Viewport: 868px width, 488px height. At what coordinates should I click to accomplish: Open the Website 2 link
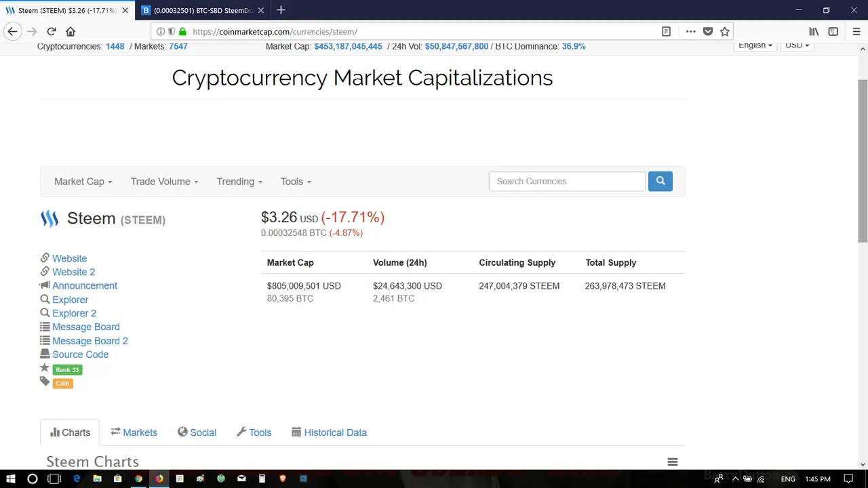tap(73, 272)
